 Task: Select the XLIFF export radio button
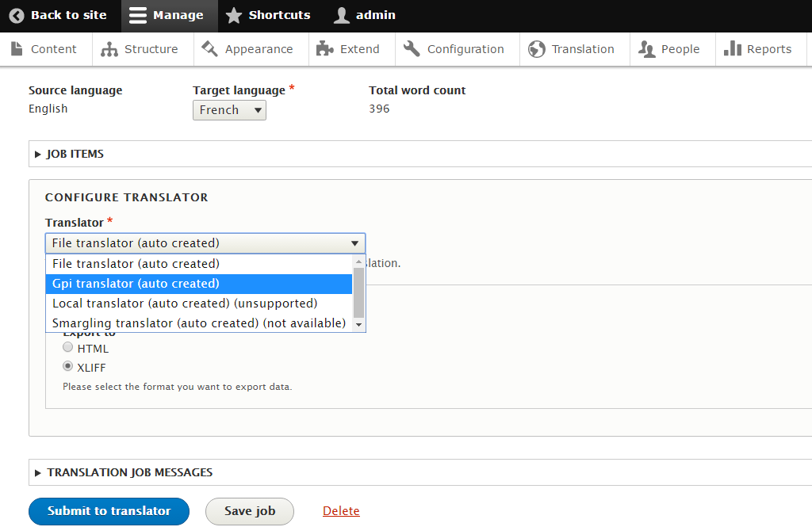(x=68, y=367)
